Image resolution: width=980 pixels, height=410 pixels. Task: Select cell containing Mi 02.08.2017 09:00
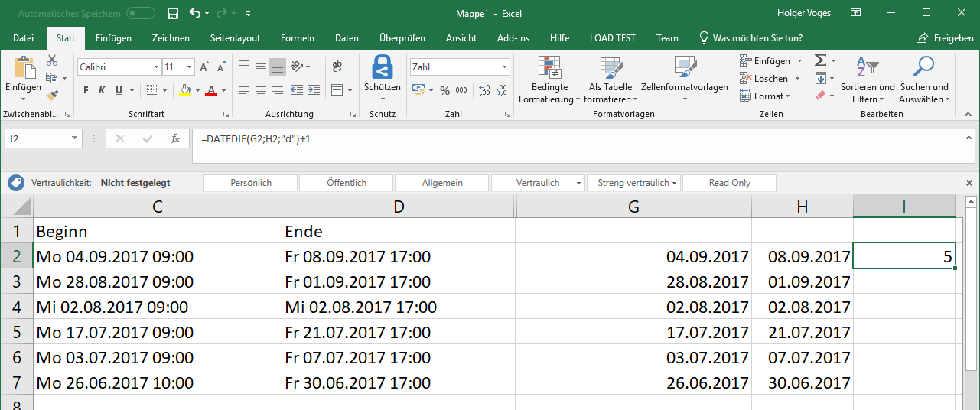(x=157, y=307)
